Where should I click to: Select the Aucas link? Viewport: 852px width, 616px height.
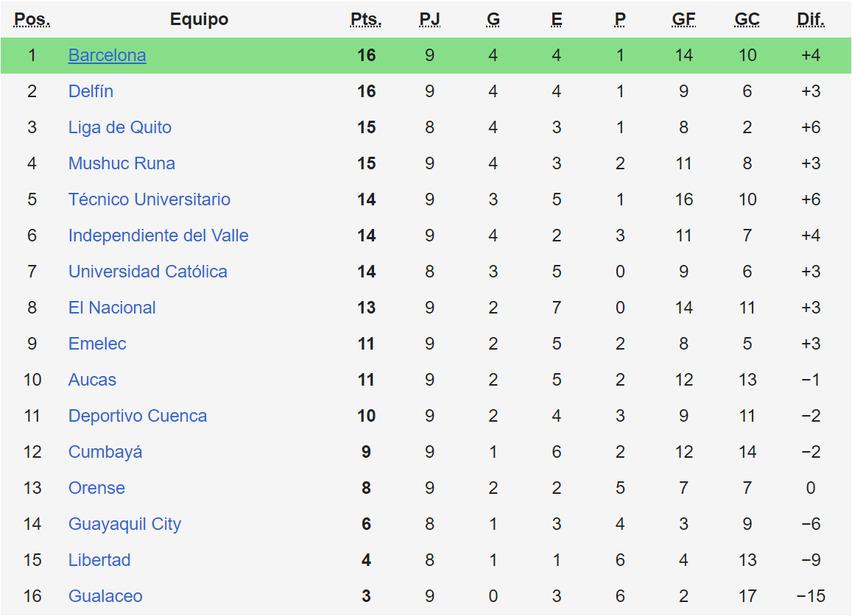point(92,380)
